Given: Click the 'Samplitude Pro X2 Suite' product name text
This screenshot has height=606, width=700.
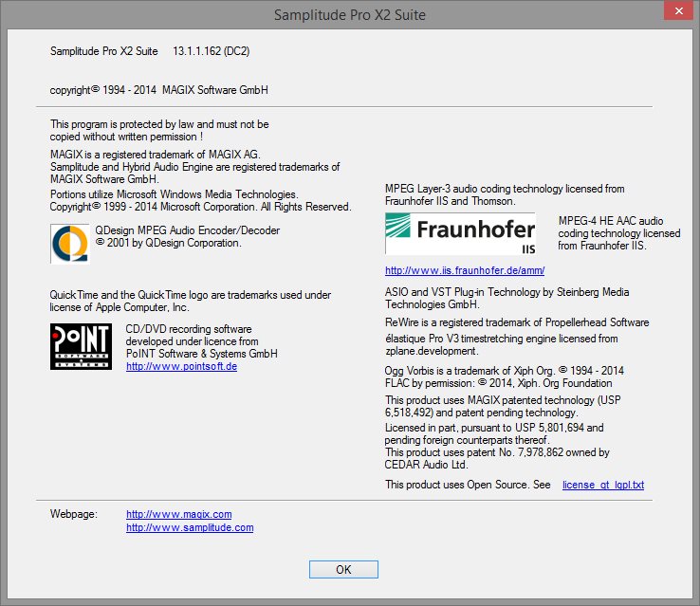Looking at the screenshot, I should click(103, 51).
